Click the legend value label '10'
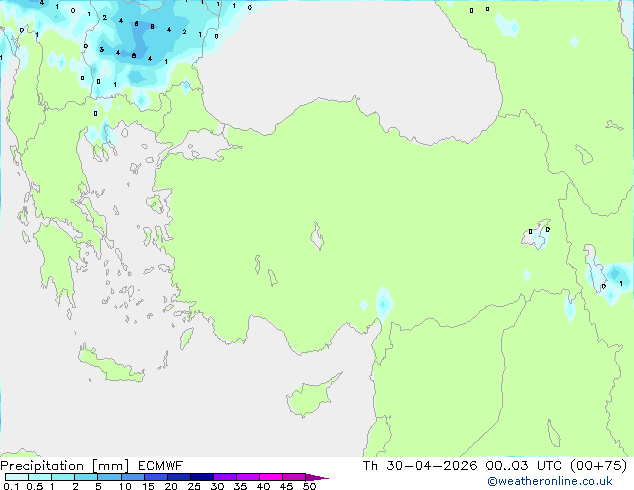This screenshot has width=634, height=490. pos(125,486)
